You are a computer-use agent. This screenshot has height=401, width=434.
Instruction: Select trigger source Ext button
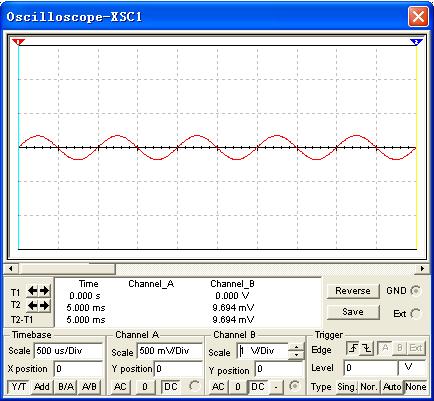[x=416, y=349]
